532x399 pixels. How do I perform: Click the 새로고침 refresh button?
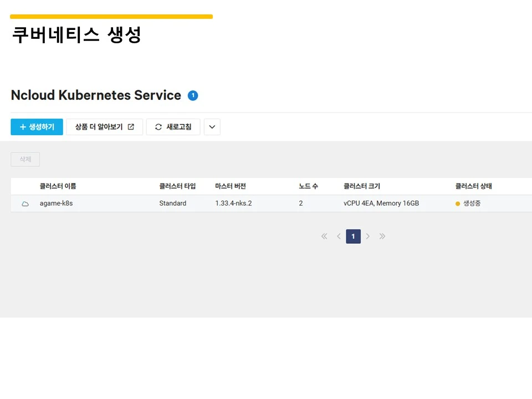coord(173,127)
